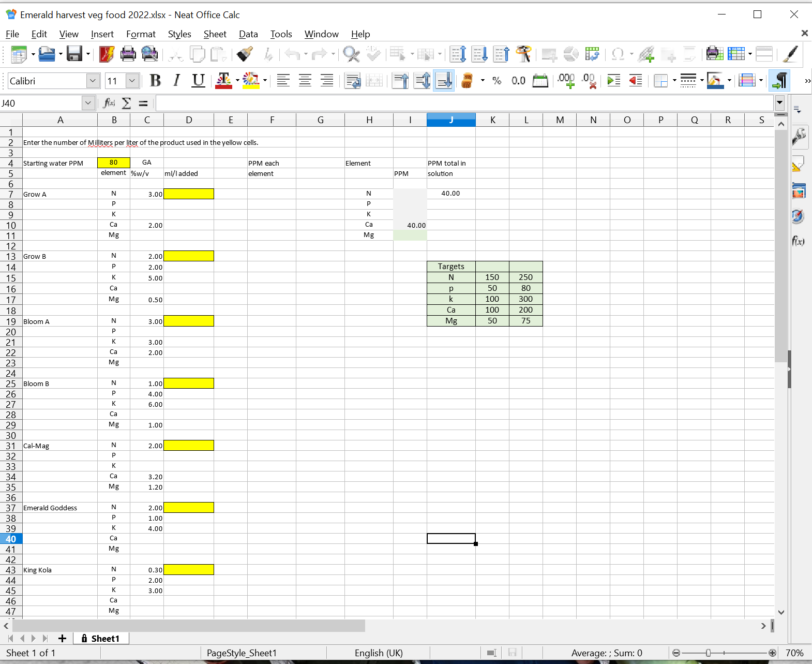This screenshot has height=664, width=812.
Task: Open sidebar Navigator compass icon
Action: pos(799,216)
